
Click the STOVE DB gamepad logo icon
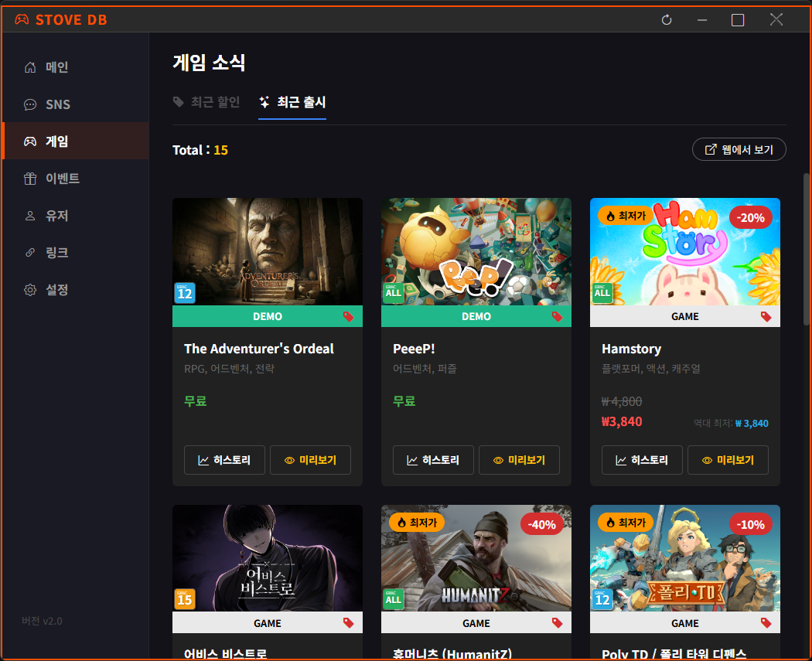pyautogui.click(x=22, y=20)
